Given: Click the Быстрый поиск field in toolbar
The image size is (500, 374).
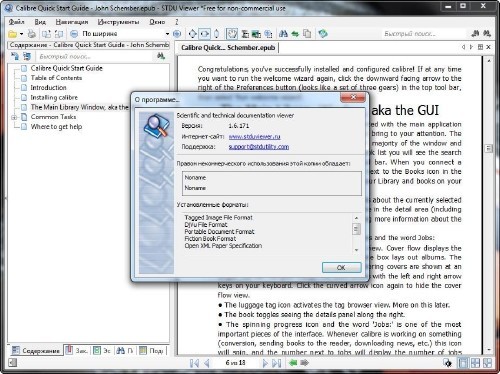Looking at the screenshot, I should [423, 34].
